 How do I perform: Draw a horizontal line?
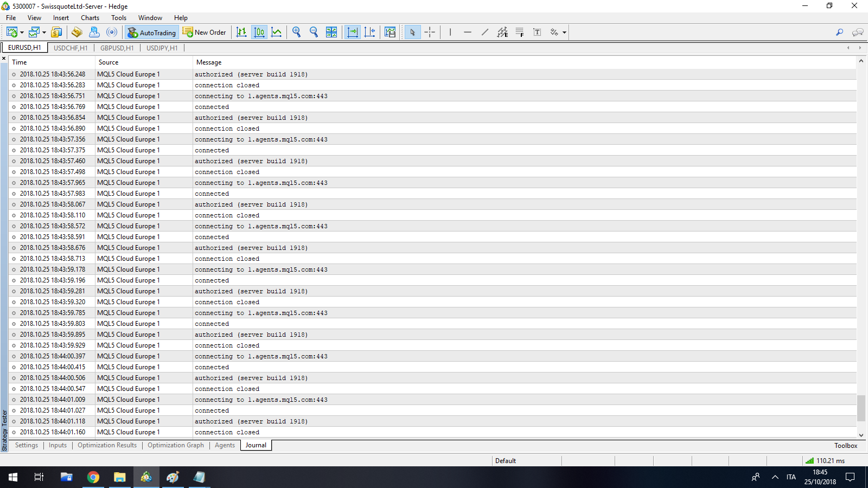coord(468,33)
